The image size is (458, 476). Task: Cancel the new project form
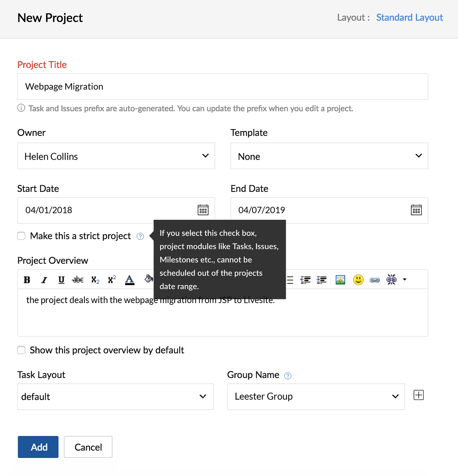88,447
